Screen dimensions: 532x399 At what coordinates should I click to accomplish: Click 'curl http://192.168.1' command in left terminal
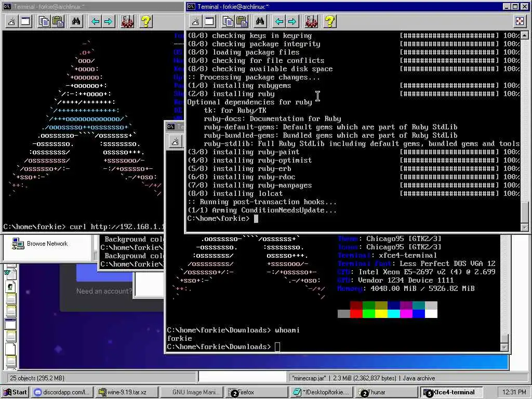point(117,227)
